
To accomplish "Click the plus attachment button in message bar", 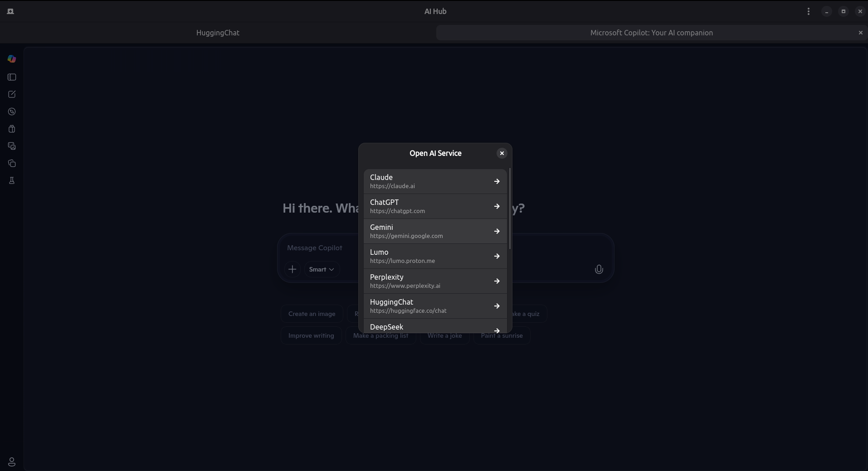I will click(293, 269).
